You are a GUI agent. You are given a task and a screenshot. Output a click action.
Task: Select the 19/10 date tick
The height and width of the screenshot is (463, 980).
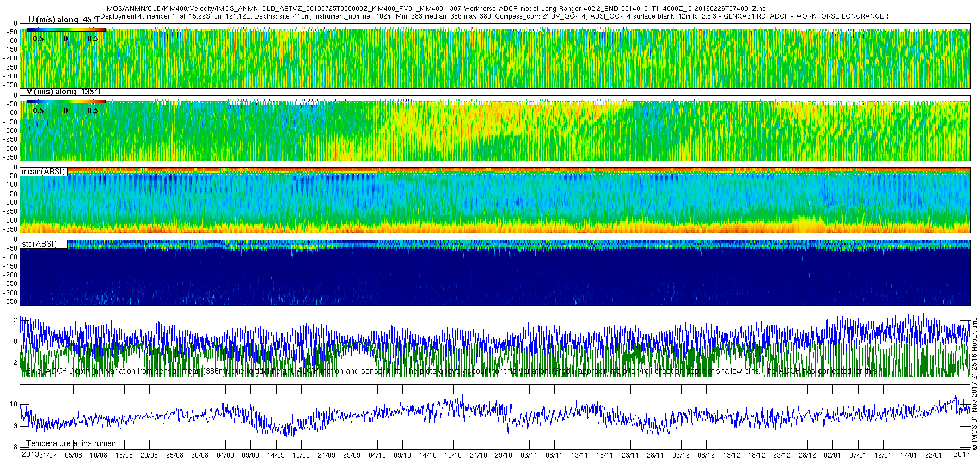pyautogui.click(x=453, y=455)
